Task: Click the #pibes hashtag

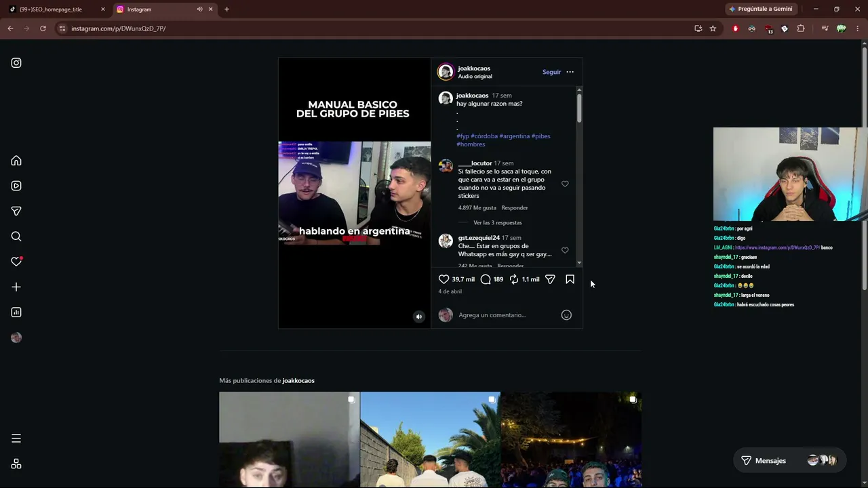Action: pos(541,136)
